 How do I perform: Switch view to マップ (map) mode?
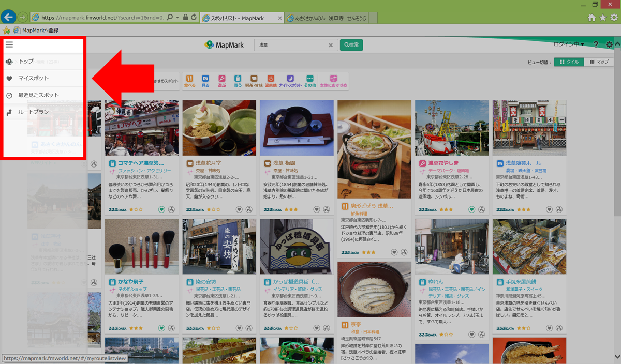(x=599, y=62)
